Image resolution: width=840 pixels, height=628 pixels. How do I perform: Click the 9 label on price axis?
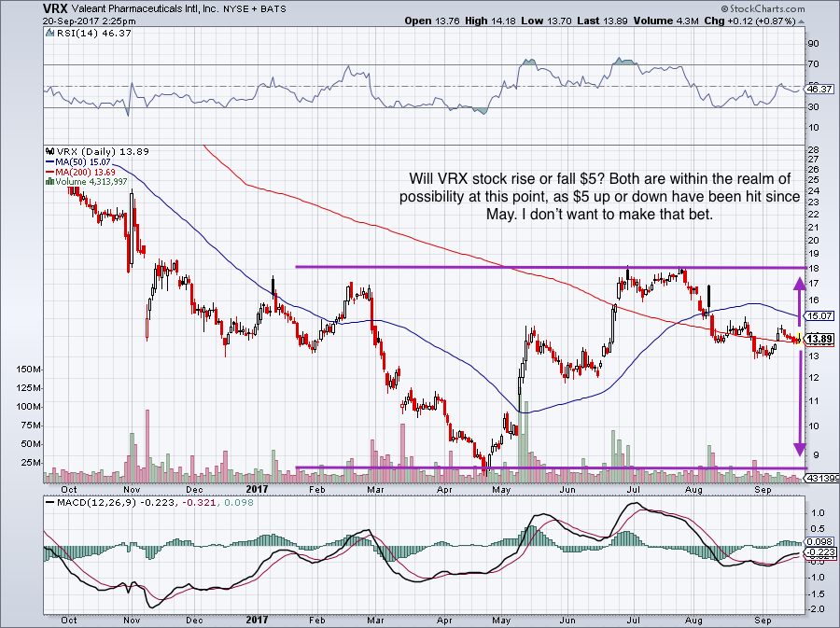[816, 455]
